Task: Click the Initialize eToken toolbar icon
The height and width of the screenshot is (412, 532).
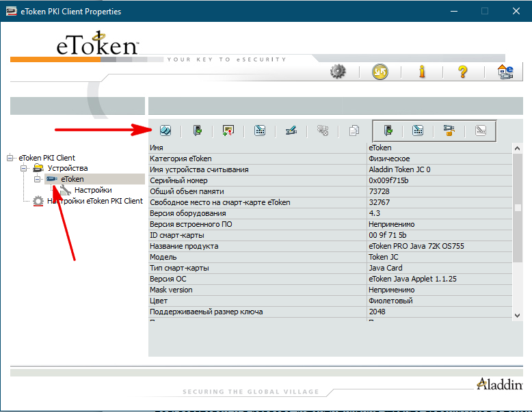Action: click(x=165, y=131)
